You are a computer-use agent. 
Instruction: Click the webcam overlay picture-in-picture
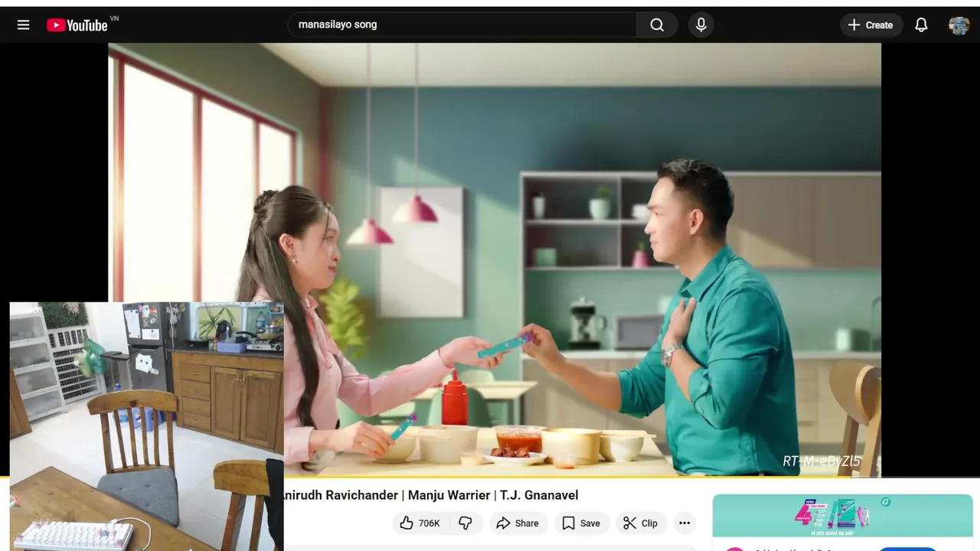coord(147,426)
